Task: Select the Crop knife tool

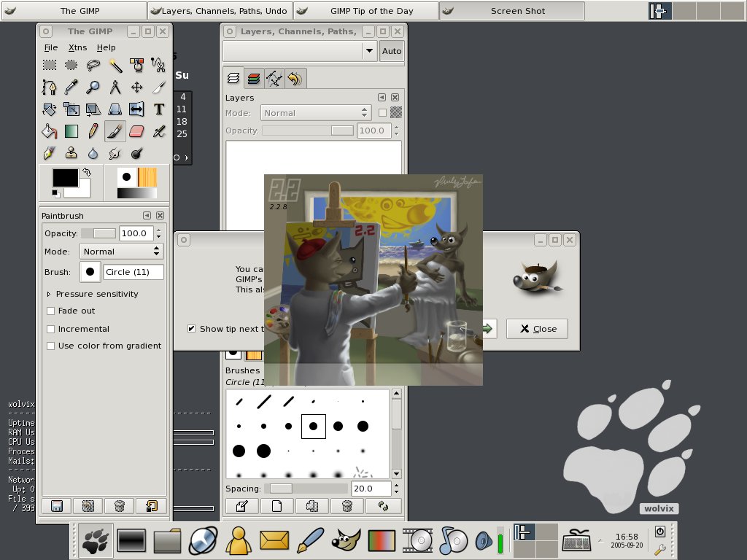Action: [x=158, y=87]
